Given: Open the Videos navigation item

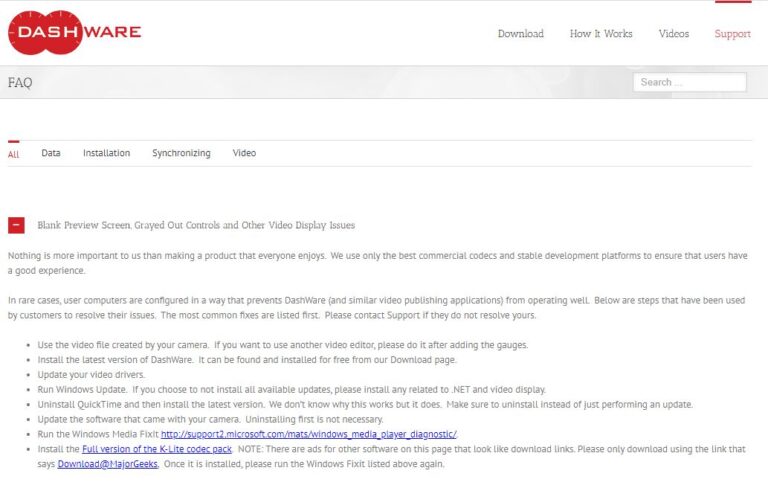Looking at the screenshot, I should point(673,34).
